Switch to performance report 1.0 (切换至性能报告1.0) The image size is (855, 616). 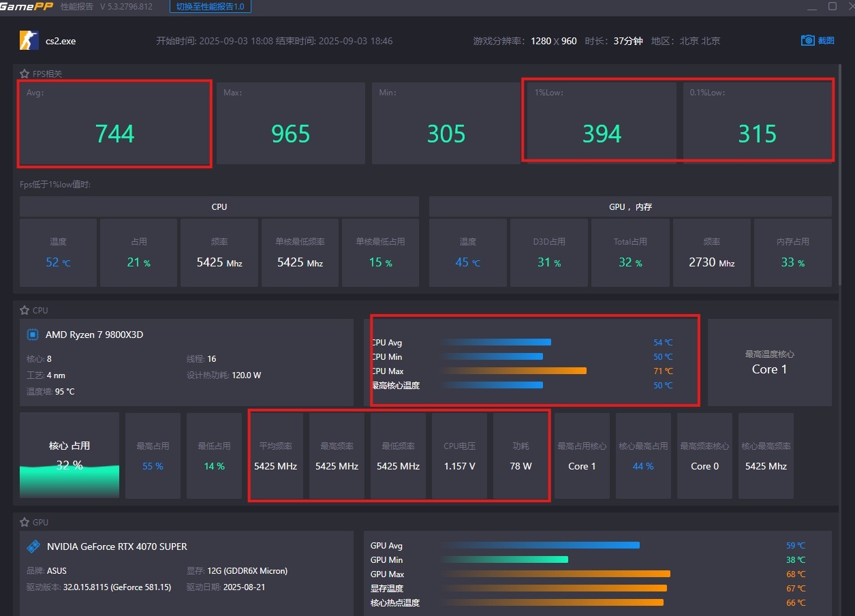tap(210, 6)
